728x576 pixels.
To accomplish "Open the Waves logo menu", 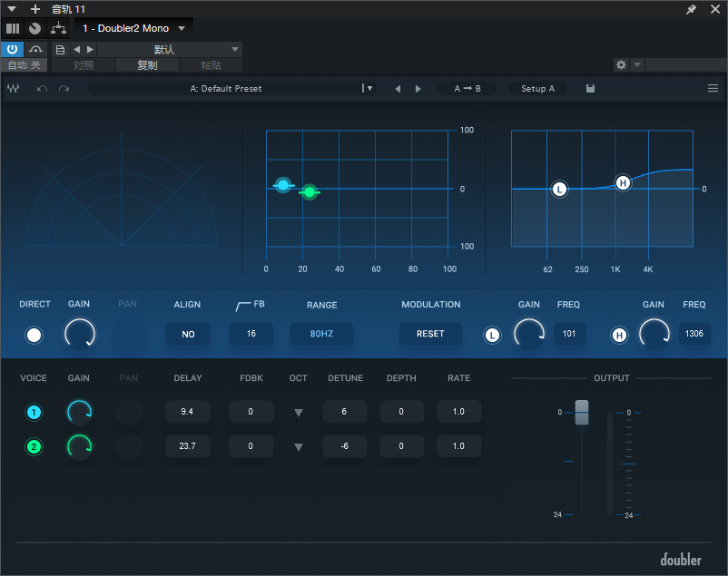I will pos(13,88).
